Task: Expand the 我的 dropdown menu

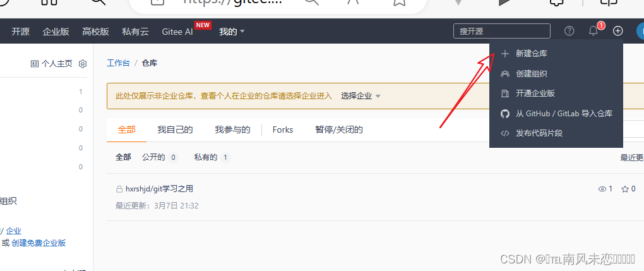Action: 232,32
